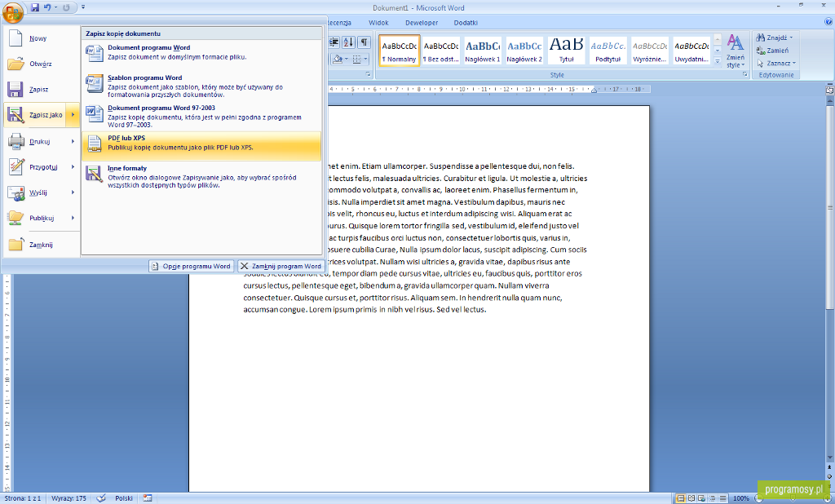Click the Dokument programu Word icon
This screenshot has height=504, width=835.
(x=95, y=53)
